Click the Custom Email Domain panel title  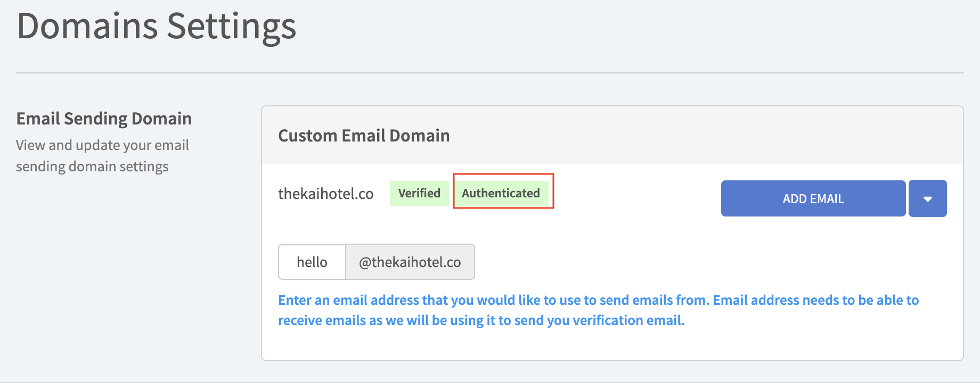[x=364, y=136]
